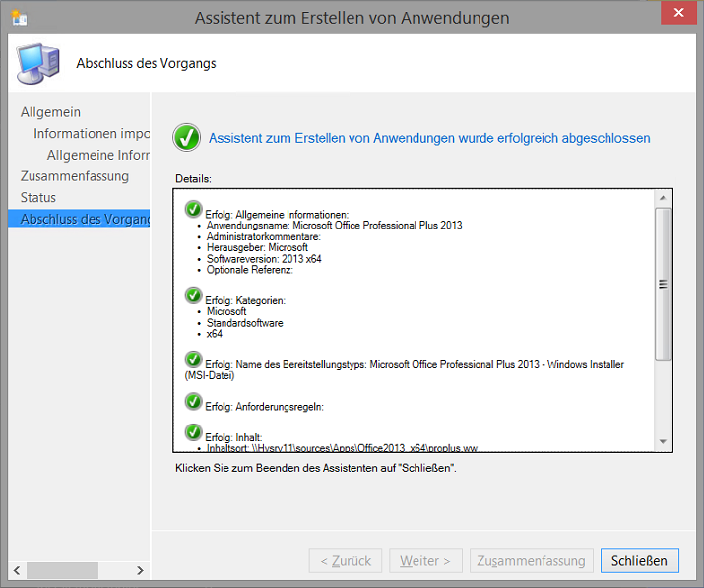Select Allgemein in the step list
This screenshot has width=704, height=588.
(x=50, y=112)
